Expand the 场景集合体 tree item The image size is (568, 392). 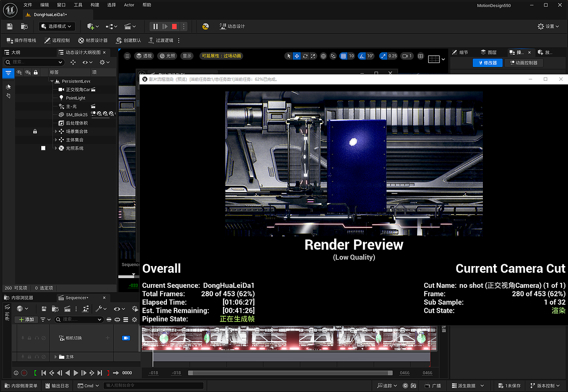pos(56,132)
